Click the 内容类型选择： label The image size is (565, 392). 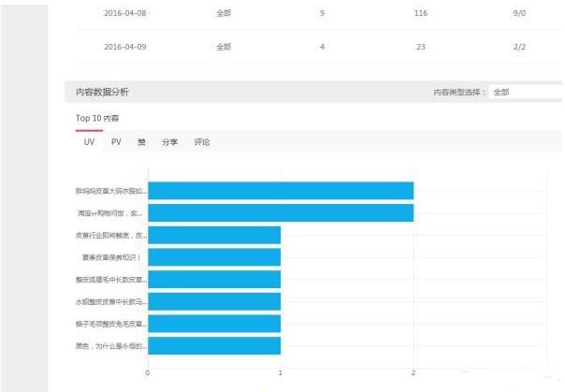[x=459, y=93]
